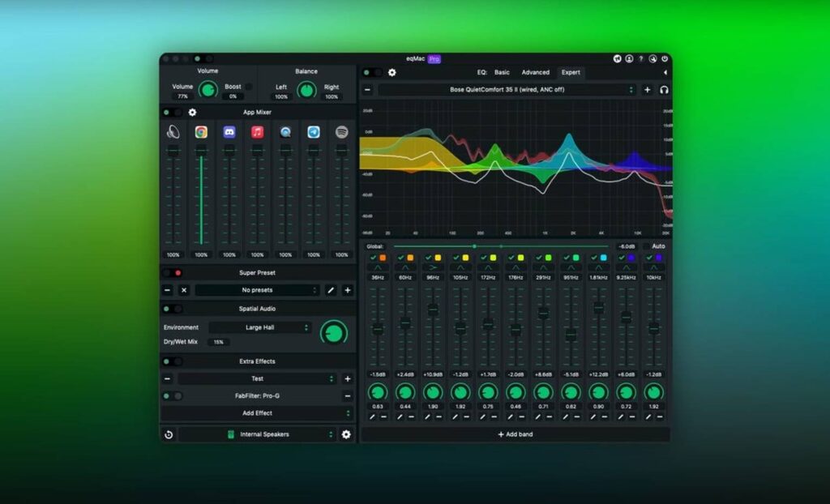Open the App Mixer settings gear

point(192,113)
